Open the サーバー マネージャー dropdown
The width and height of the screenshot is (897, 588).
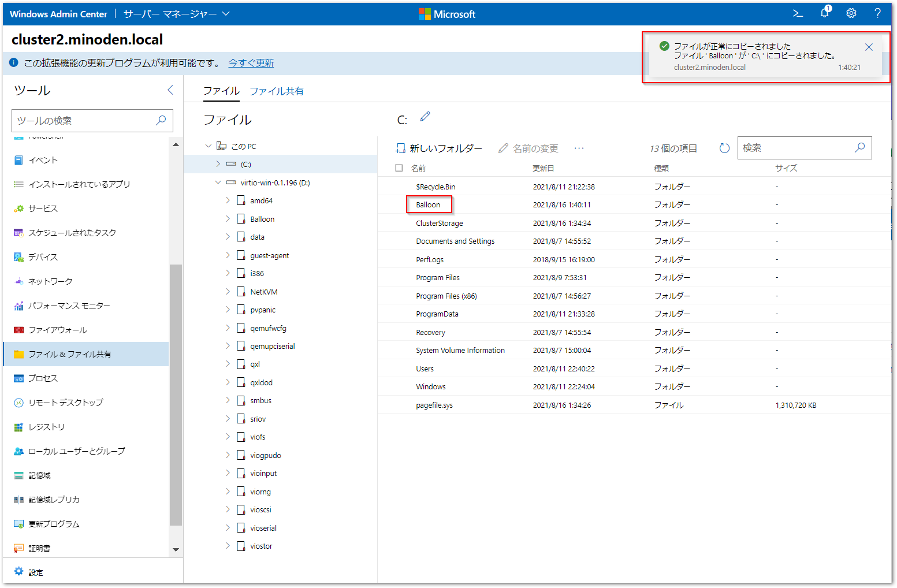(x=177, y=14)
